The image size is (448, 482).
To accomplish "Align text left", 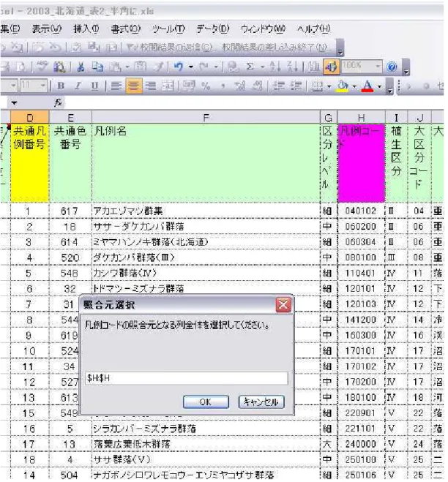I will tap(116, 86).
